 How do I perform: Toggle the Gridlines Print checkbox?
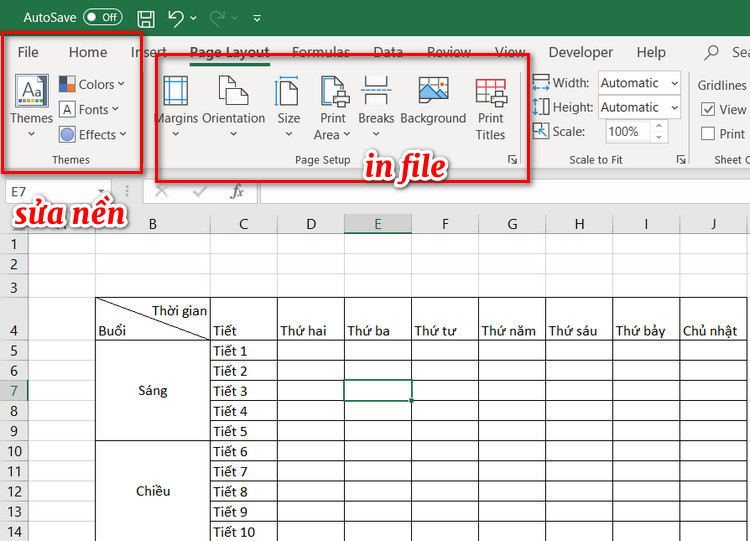tap(708, 133)
